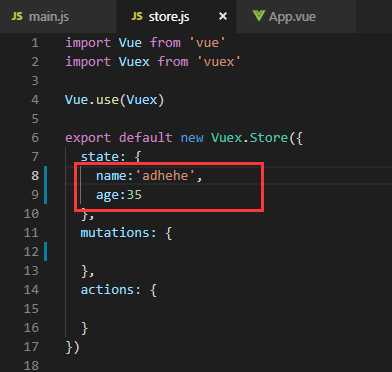Image resolution: width=392 pixels, height=372 pixels.
Task: Select the store.js tab
Action: coord(176,16)
